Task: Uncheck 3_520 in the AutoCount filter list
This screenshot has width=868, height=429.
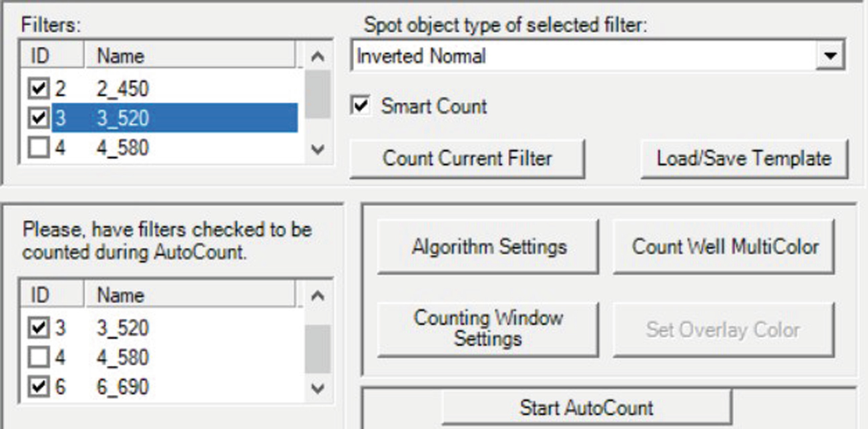Action: (x=39, y=328)
